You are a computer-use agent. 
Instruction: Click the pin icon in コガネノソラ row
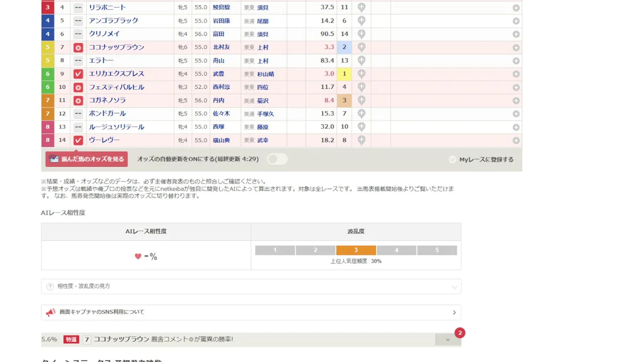point(361,100)
